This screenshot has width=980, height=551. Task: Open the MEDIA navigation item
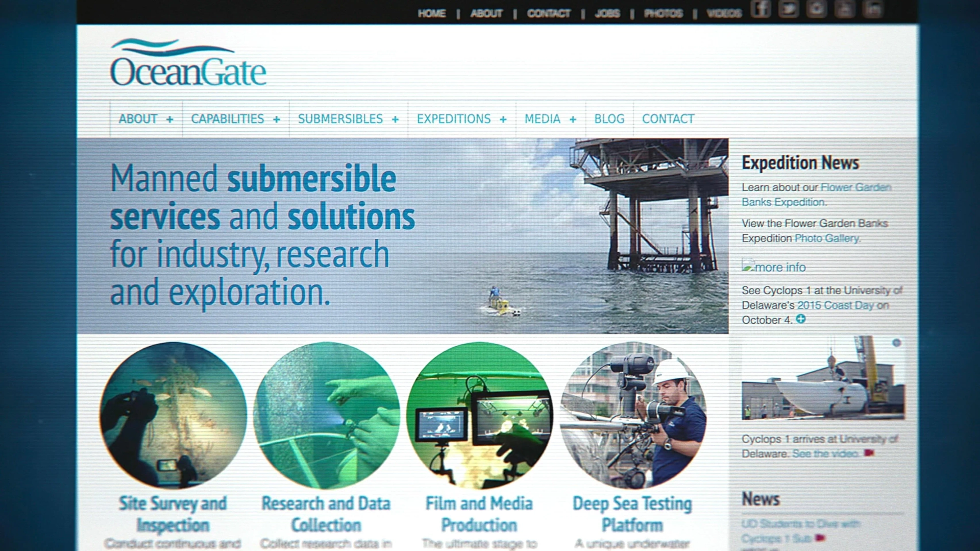543,119
